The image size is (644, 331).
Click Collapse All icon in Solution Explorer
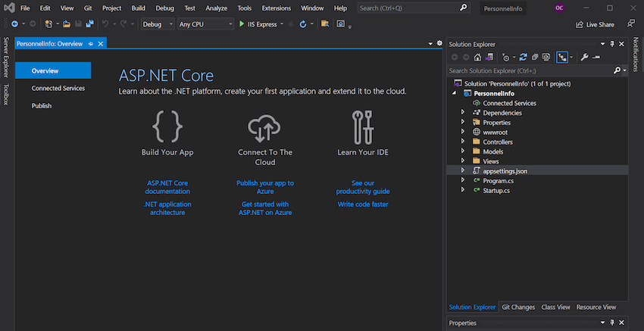pos(535,58)
